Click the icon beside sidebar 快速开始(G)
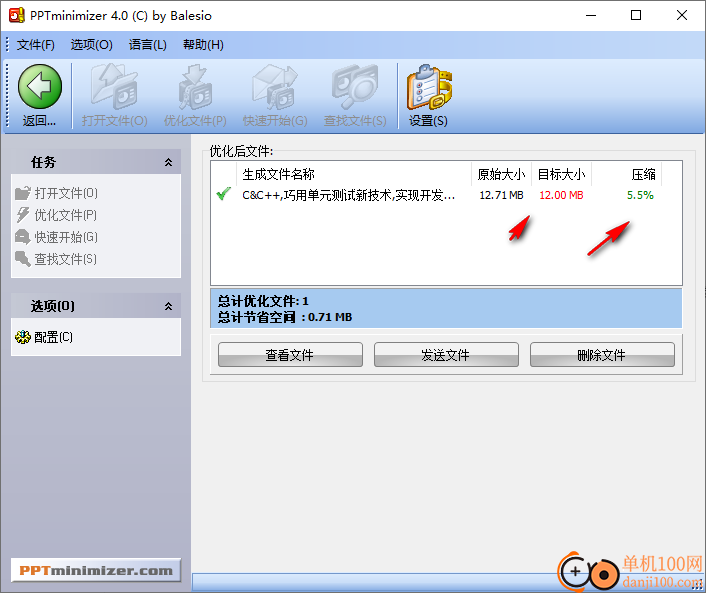 tap(23, 237)
